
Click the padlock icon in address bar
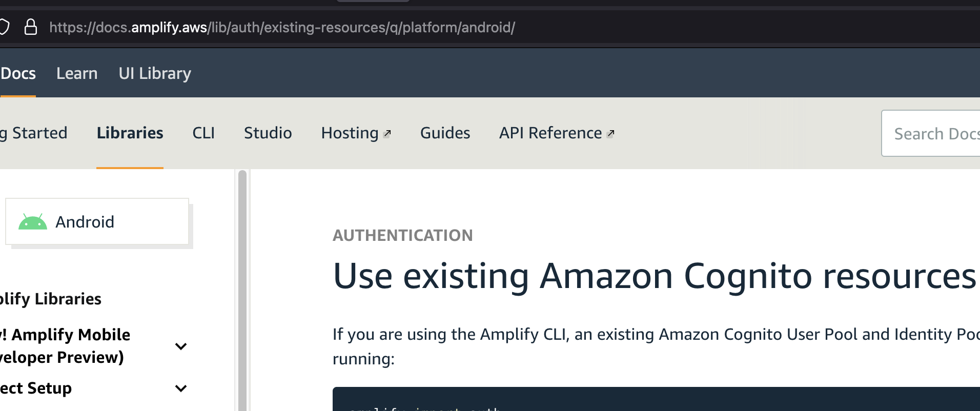[31, 27]
